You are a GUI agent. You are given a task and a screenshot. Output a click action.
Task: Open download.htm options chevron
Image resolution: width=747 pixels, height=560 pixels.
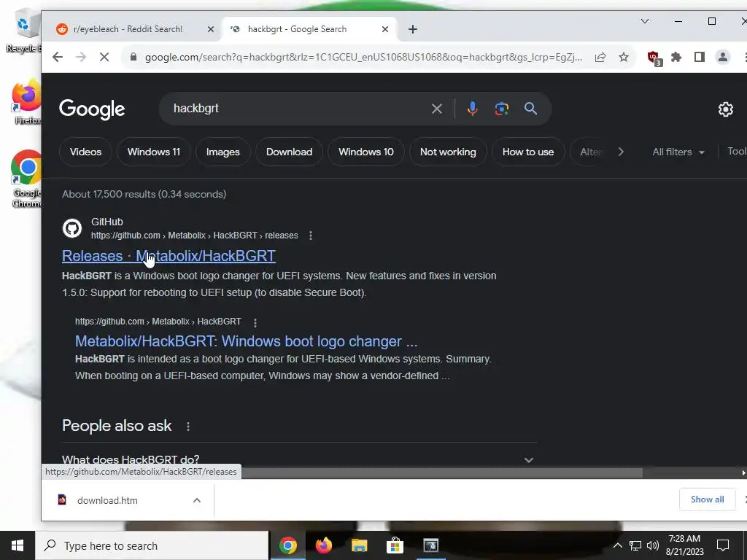pos(197,500)
